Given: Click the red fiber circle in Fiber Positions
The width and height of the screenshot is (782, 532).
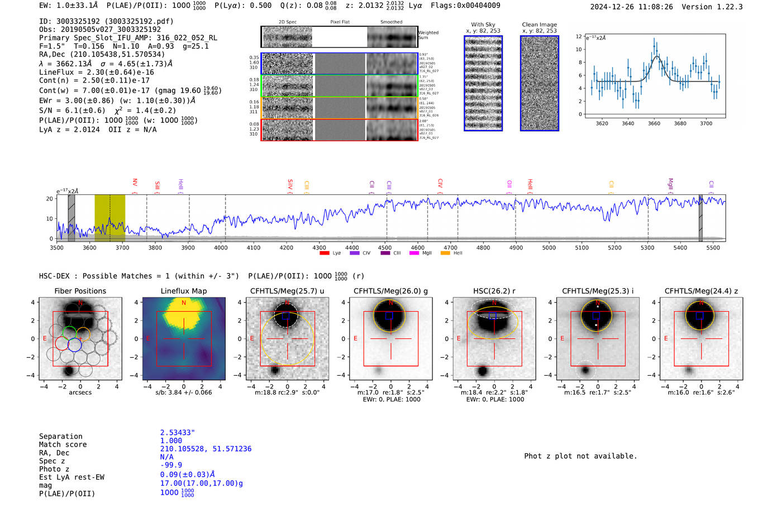Looking at the screenshot, I should (62, 343).
